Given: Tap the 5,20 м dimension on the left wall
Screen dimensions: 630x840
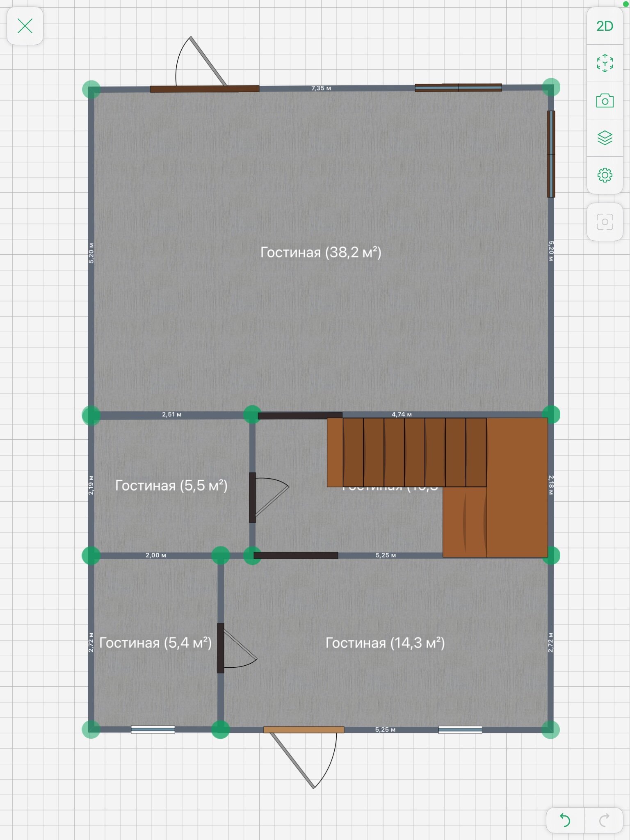Looking at the screenshot, I should click(91, 253).
